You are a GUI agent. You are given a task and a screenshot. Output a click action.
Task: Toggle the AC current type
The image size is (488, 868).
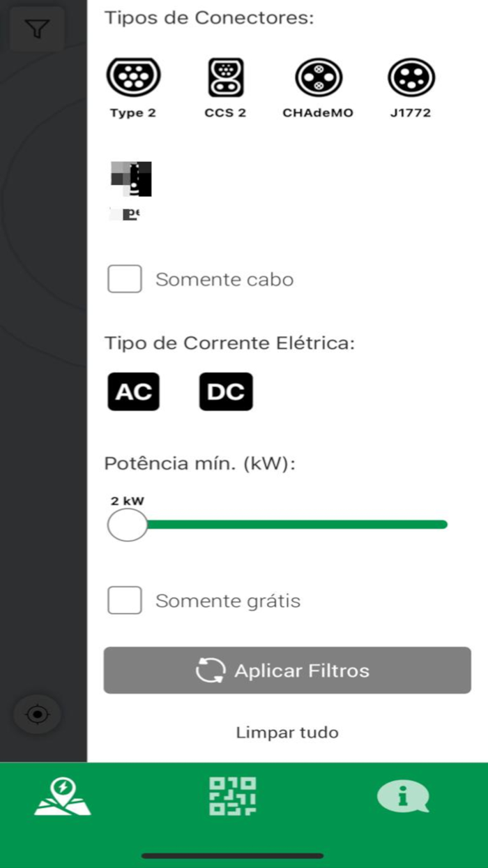pyautogui.click(x=133, y=391)
